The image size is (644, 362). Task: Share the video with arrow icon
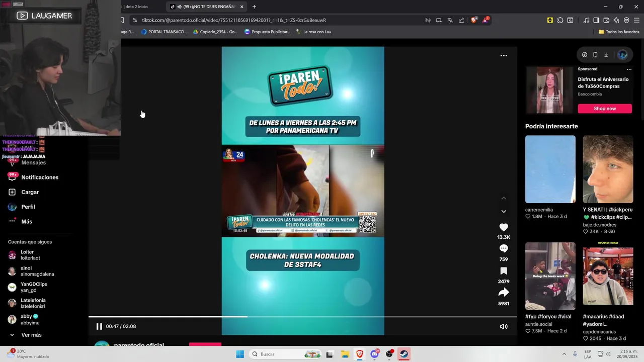504,293
